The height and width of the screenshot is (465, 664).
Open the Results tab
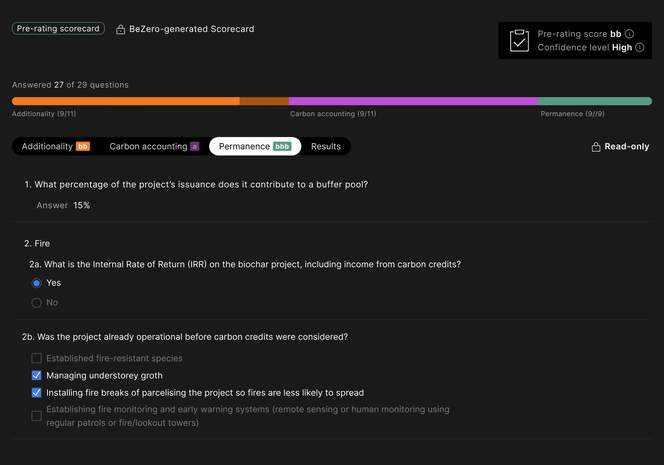pyautogui.click(x=326, y=147)
